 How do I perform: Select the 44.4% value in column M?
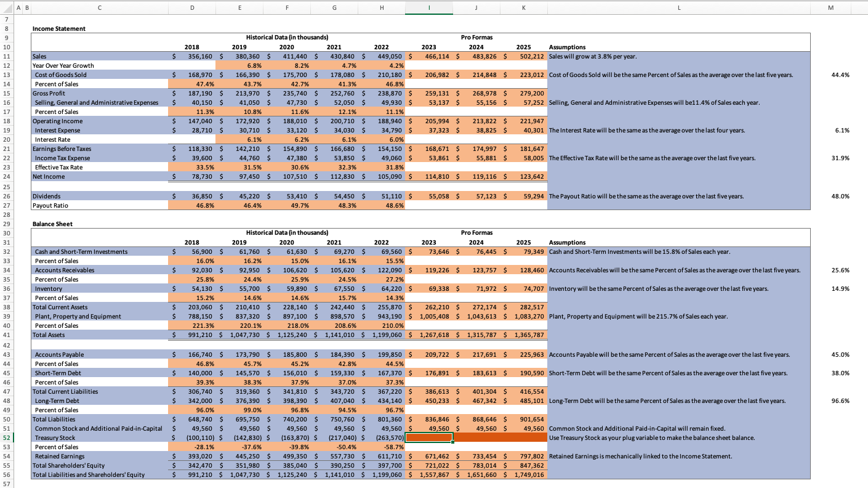[840, 75]
